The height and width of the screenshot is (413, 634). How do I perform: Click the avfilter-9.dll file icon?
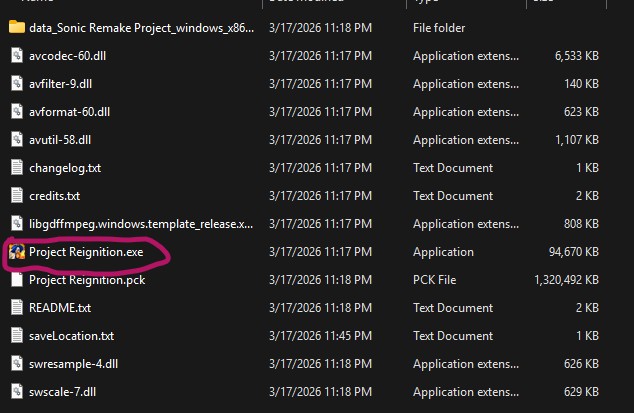(x=16, y=84)
